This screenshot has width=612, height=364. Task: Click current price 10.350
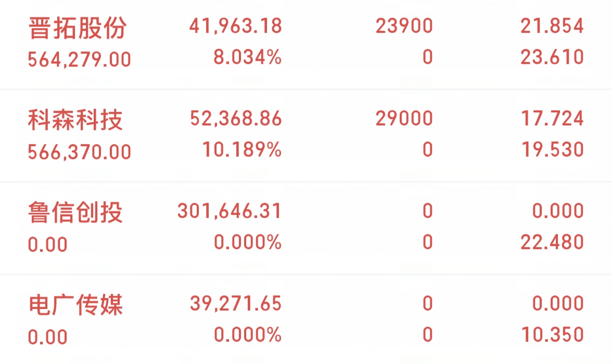tap(552, 334)
